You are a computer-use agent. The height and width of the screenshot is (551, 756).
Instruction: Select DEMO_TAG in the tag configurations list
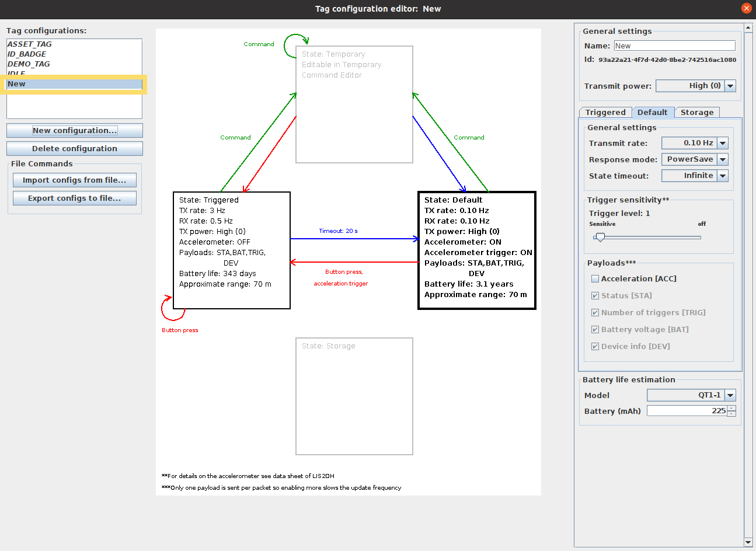29,64
